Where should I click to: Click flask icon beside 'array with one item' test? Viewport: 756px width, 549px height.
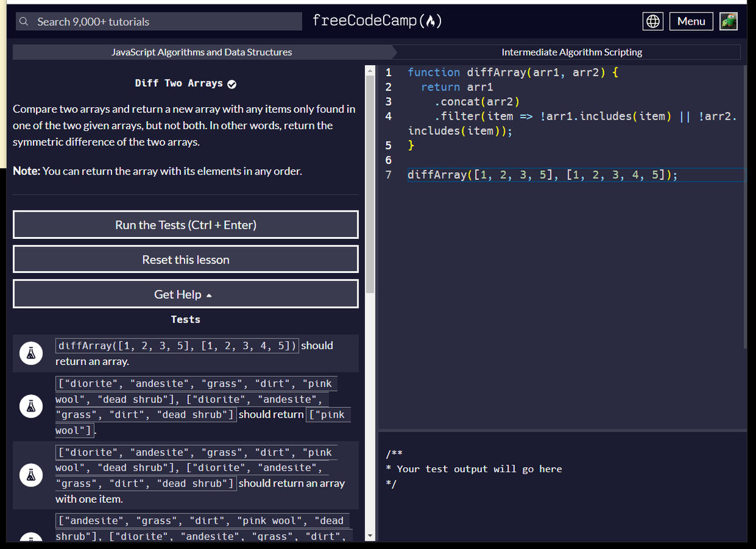[x=30, y=475]
